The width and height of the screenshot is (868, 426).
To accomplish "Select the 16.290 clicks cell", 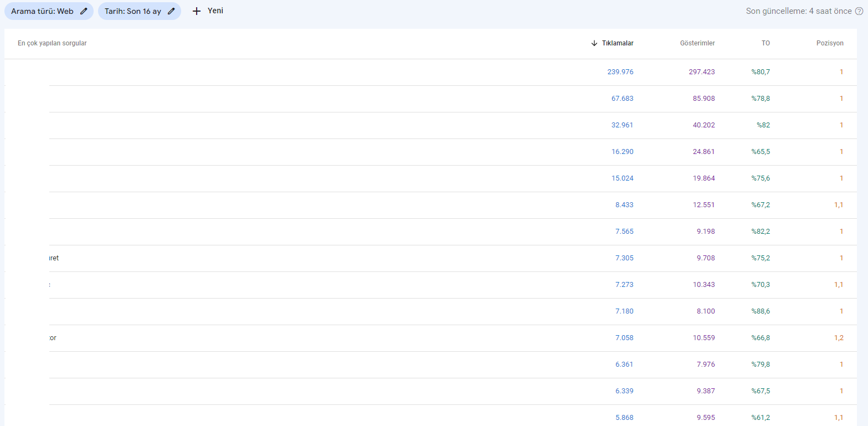I will 623,152.
